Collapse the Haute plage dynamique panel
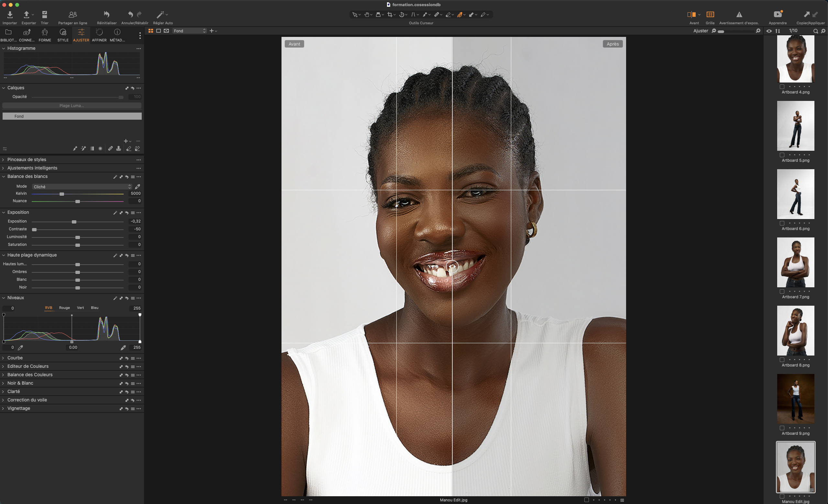 click(4, 255)
